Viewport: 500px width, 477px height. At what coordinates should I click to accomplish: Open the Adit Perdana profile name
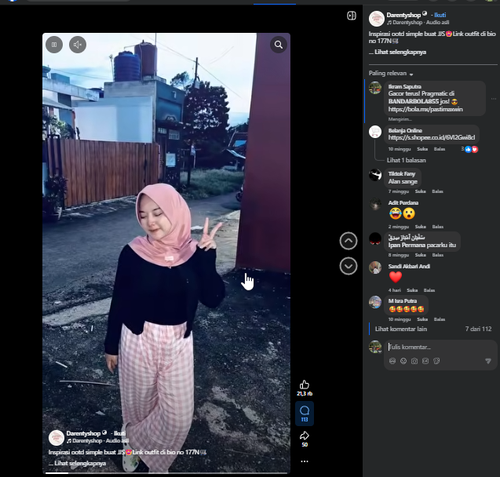(403, 203)
